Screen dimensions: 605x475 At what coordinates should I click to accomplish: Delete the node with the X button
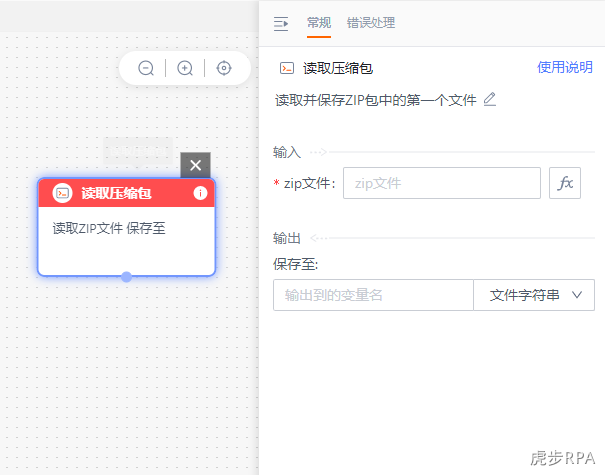click(x=196, y=165)
